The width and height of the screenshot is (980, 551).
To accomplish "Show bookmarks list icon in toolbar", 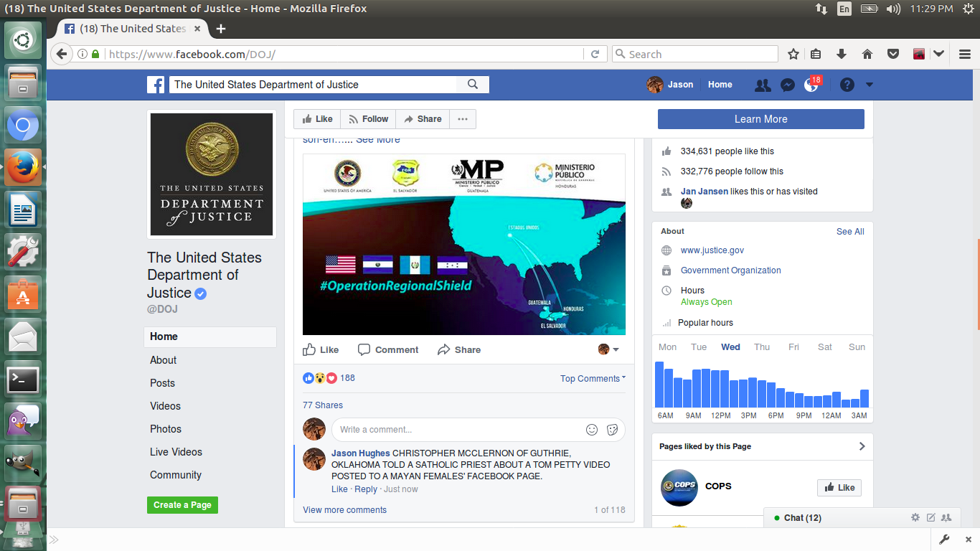I will tap(816, 54).
